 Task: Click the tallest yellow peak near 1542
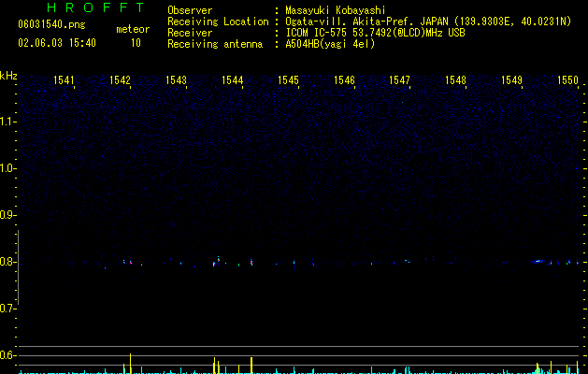pos(131,363)
